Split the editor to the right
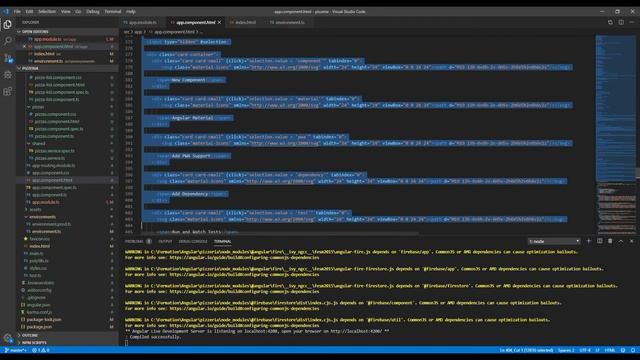This screenshot has width=640, height=360. (621, 22)
